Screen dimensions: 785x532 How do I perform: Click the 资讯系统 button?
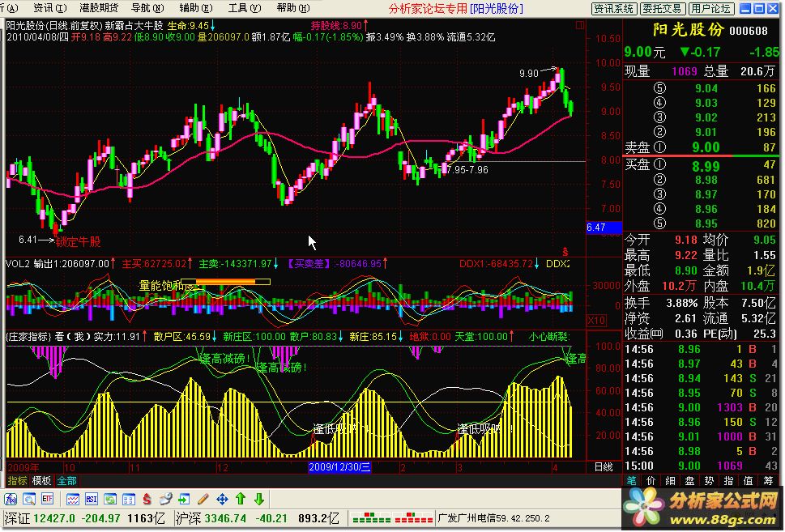614,9
